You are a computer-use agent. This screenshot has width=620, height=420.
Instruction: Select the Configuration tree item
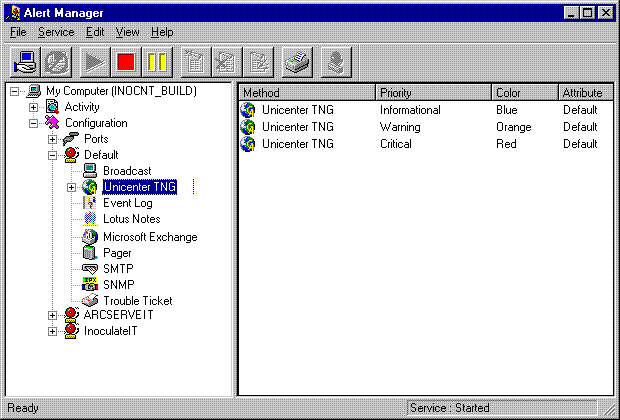click(x=96, y=123)
